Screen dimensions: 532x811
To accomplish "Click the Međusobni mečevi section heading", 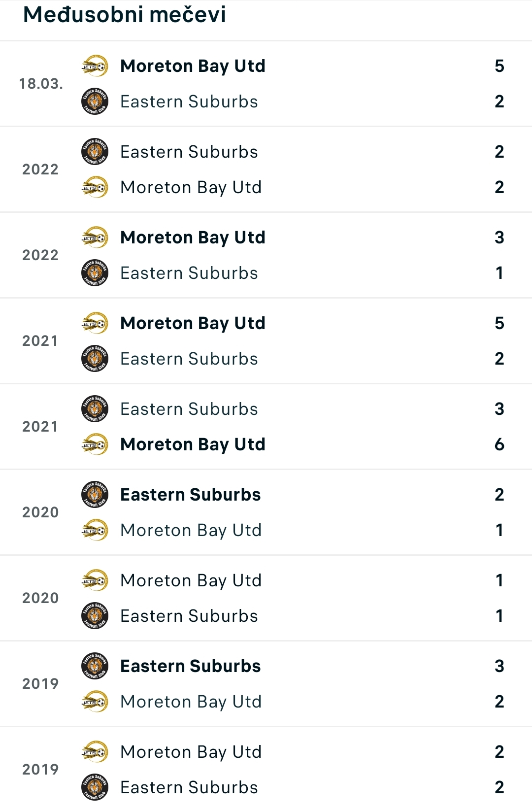I will coord(125,14).
